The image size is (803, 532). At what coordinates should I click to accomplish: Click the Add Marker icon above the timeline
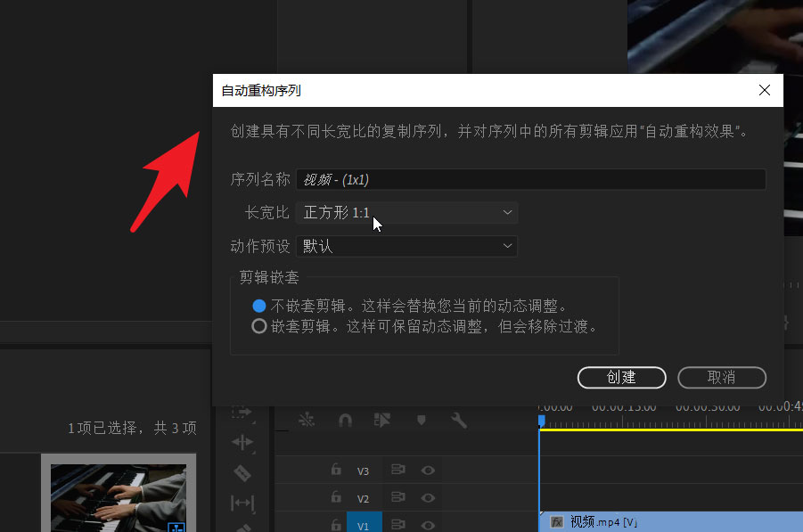(x=421, y=420)
